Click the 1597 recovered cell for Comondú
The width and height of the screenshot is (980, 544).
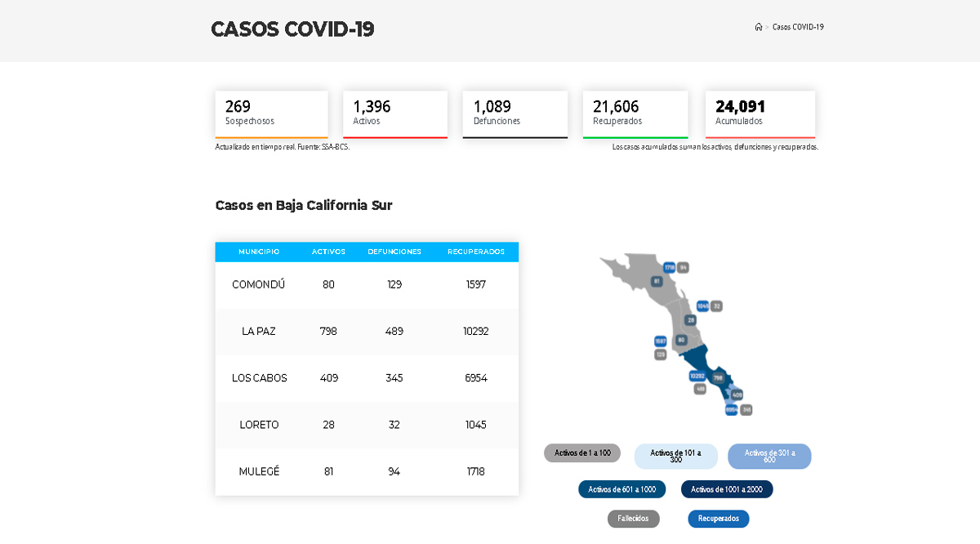click(x=475, y=285)
